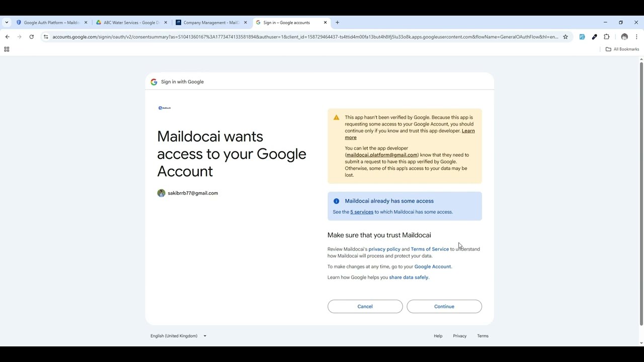Open a new browser tab
The width and height of the screenshot is (644, 362).
coord(338,23)
